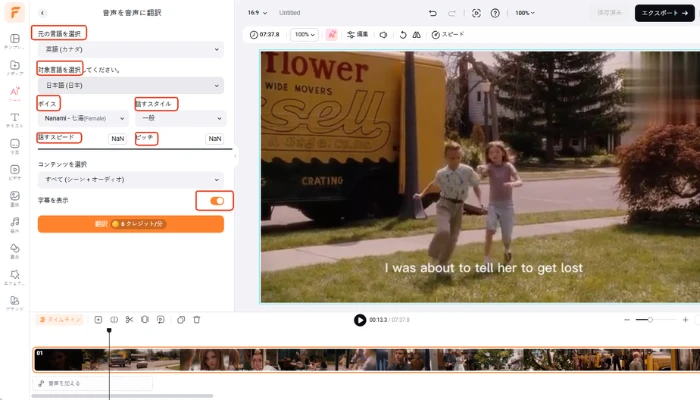Open the 16:9 aspect ratio dropdown
Image resolution: width=700 pixels, height=400 pixels.
pyautogui.click(x=255, y=13)
